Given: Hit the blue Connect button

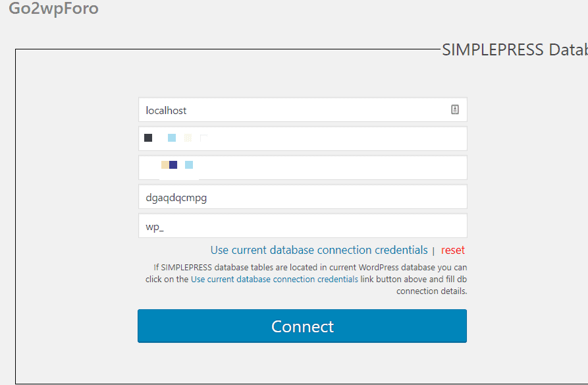Looking at the screenshot, I should (x=302, y=326).
